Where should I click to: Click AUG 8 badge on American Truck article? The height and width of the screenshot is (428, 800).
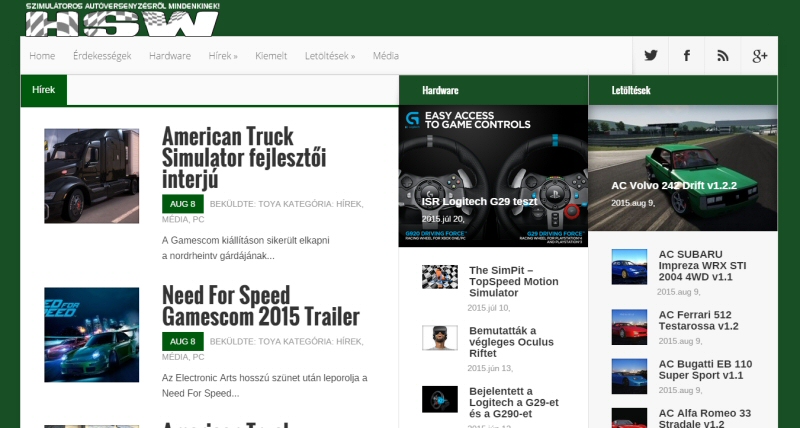coord(183,204)
